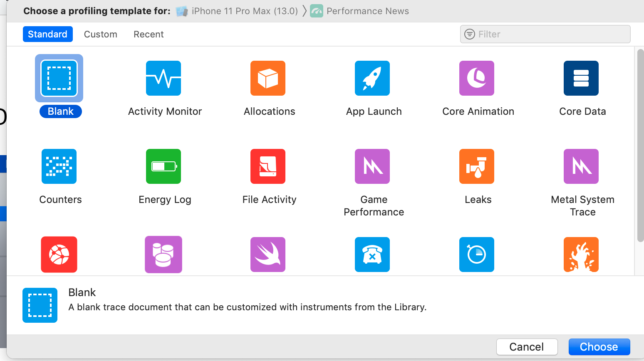Select the Blank template icon
Screen dimensions: 644x361
pyautogui.click(x=59, y=78)
